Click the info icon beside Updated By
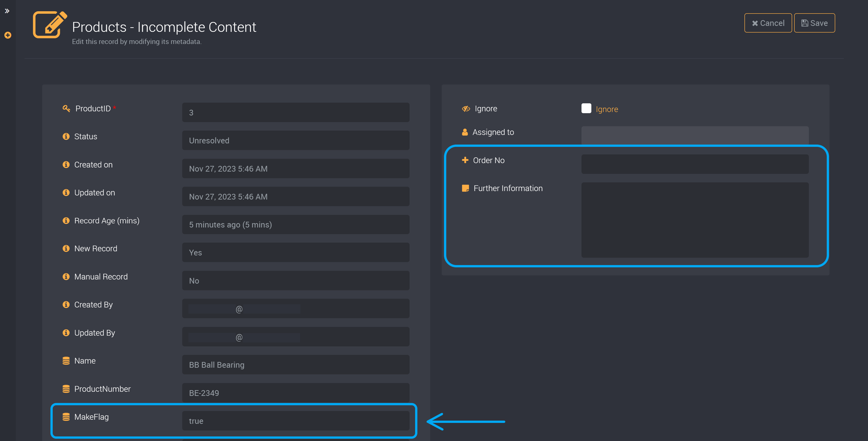 66,332
